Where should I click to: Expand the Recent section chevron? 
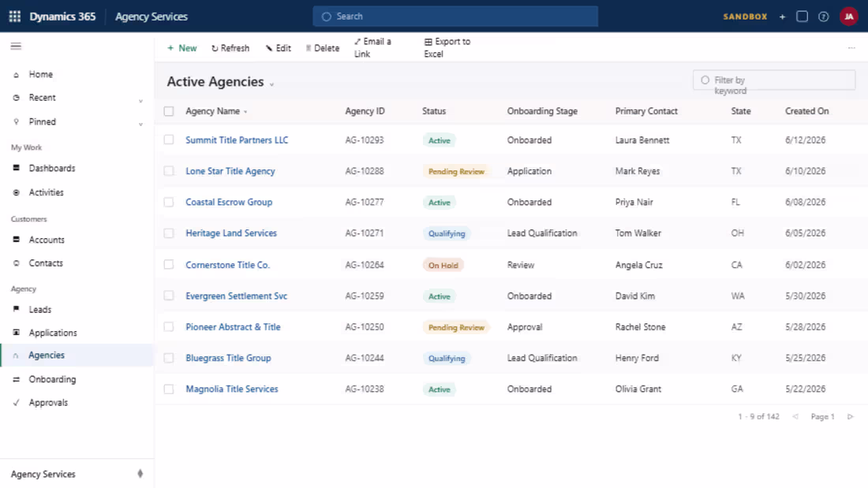click(140, 101)
